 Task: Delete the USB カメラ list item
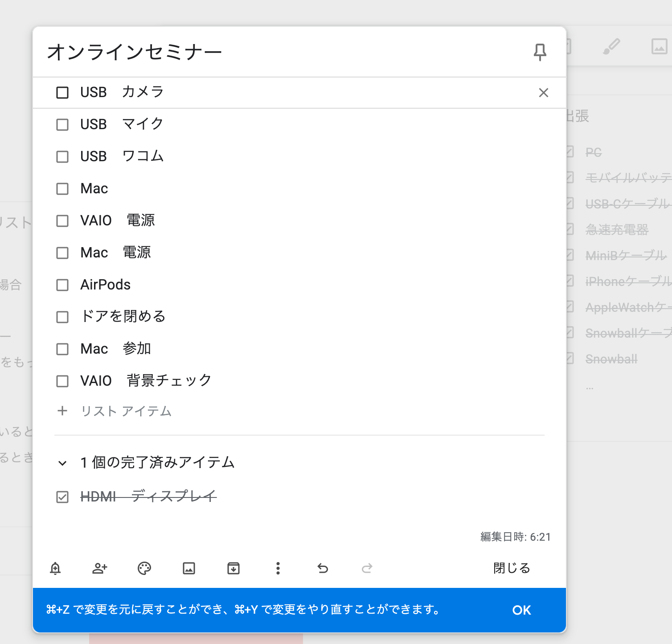point(543,93)
